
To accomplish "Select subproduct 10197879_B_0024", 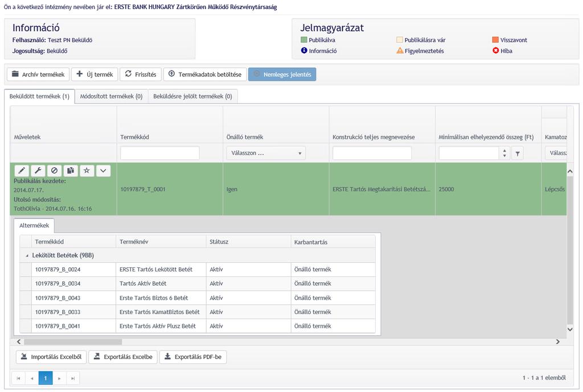I will coord(58,270).
